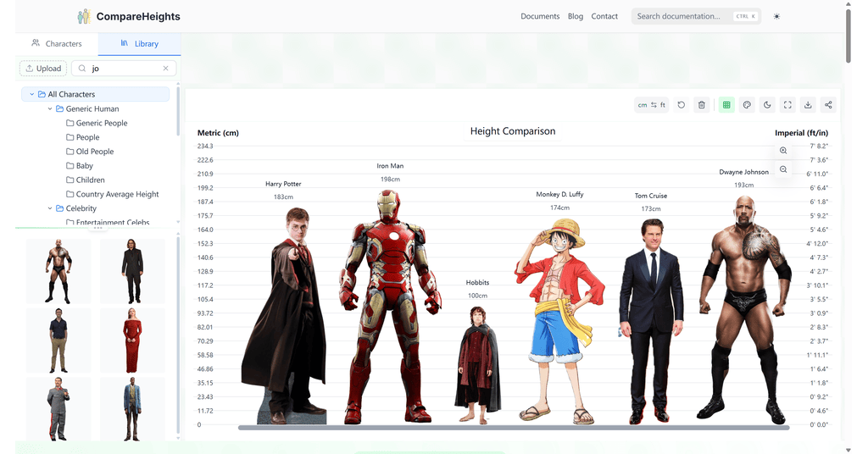Click the trash icon to clear characters
868x454 pixels.
tap(701, 105)
